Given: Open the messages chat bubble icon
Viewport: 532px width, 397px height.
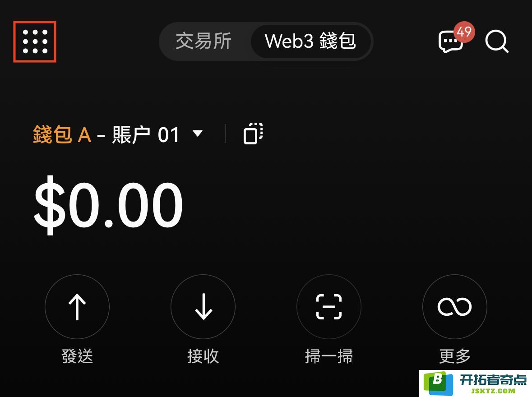Looking at the screenshot, I should click(x=450, y=42).
